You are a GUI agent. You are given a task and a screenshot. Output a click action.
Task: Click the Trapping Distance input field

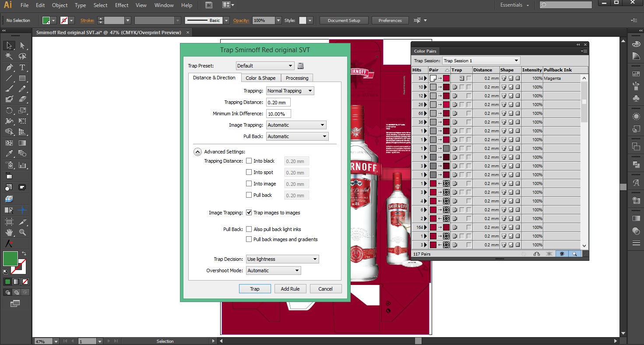(278, 102)
